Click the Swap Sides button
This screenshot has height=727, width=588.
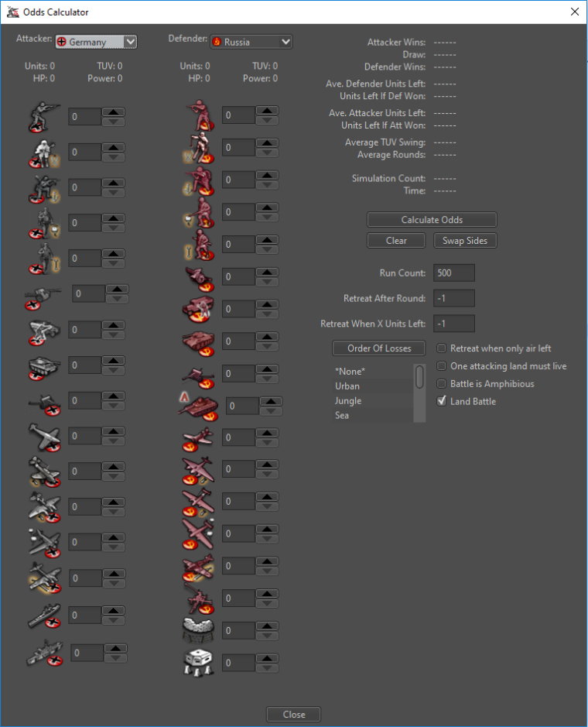(464, 241)
